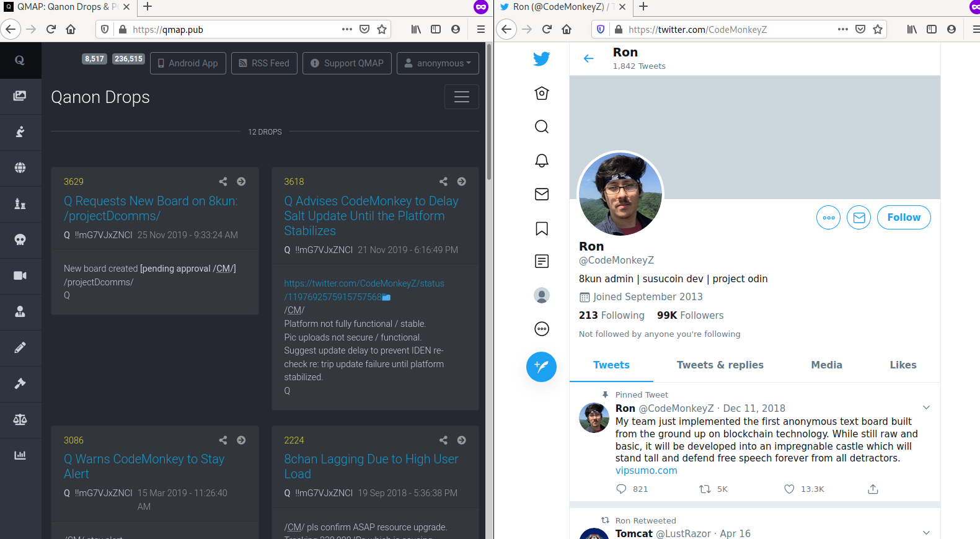Open 8chan Lagging Due to High User Load

(371, 466)
